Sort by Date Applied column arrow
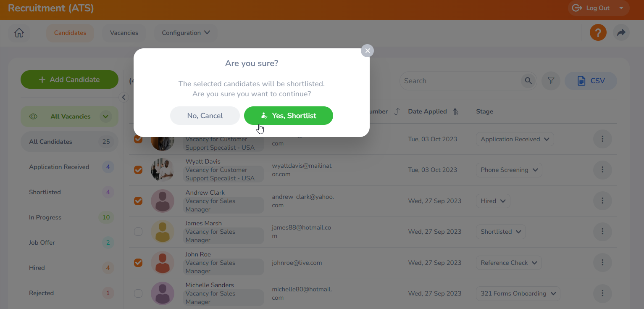Image resolution: width=644 pixels, height=309 pixels. click(455, 112)
